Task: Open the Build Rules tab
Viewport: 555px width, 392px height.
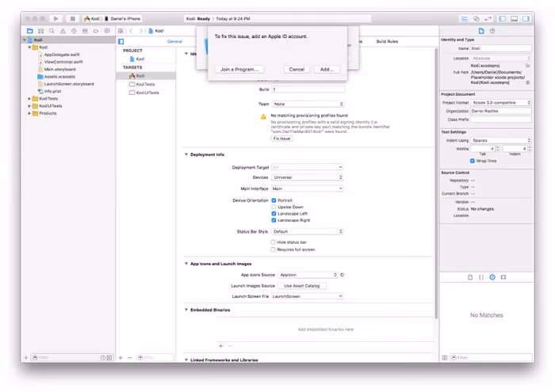Action: coord(387,41)
